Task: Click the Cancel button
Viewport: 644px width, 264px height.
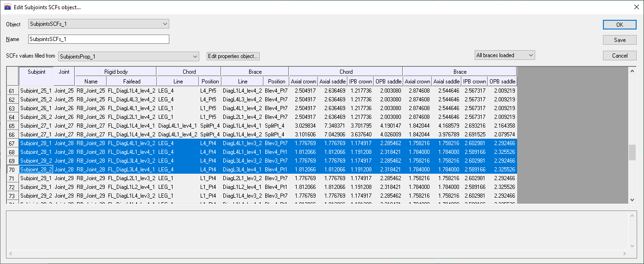Action: coord(620,56)
